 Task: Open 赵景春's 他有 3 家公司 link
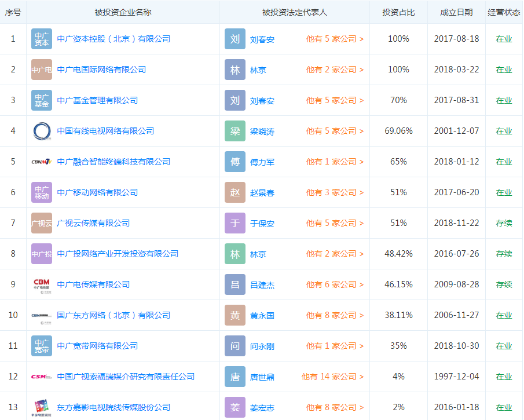click(x=335, y=192)
